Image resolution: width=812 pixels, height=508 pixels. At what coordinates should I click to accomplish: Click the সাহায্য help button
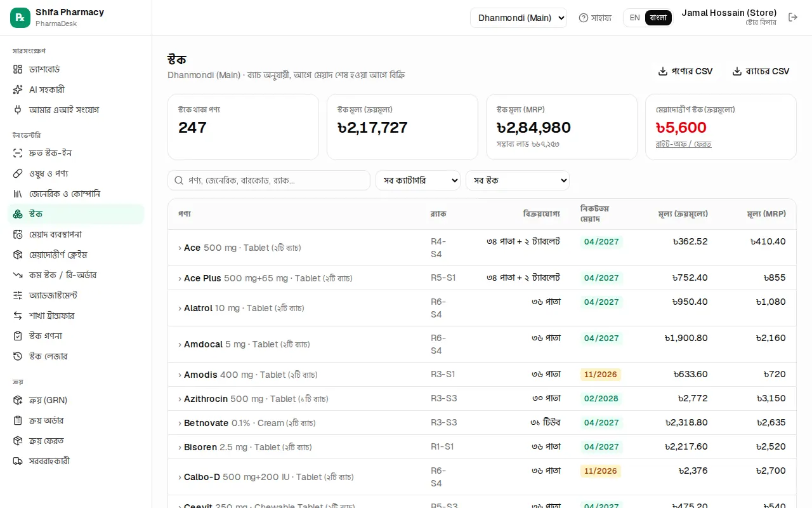[595, 18]
